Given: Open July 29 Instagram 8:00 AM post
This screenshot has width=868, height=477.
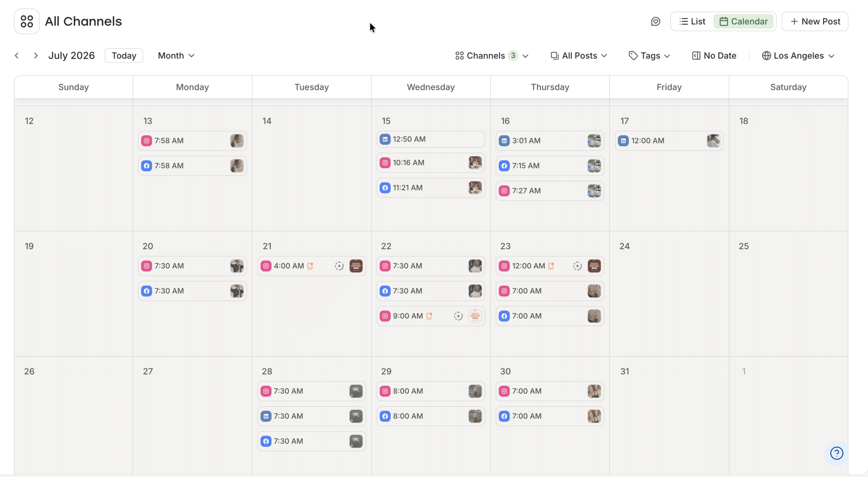Looking at the screenshot, I should pyautogui.click(x=431, y=391).
